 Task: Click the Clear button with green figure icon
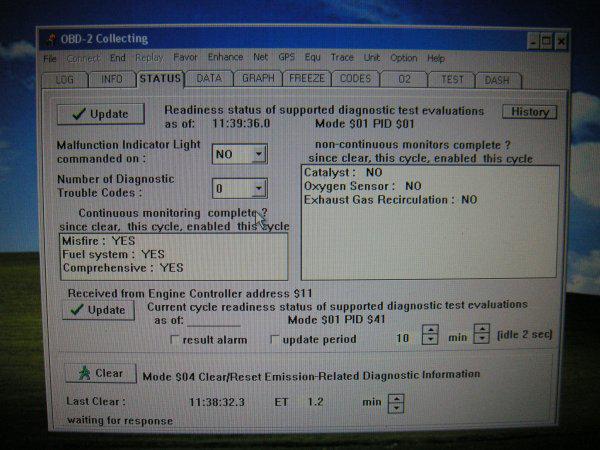tap(101, 373)
